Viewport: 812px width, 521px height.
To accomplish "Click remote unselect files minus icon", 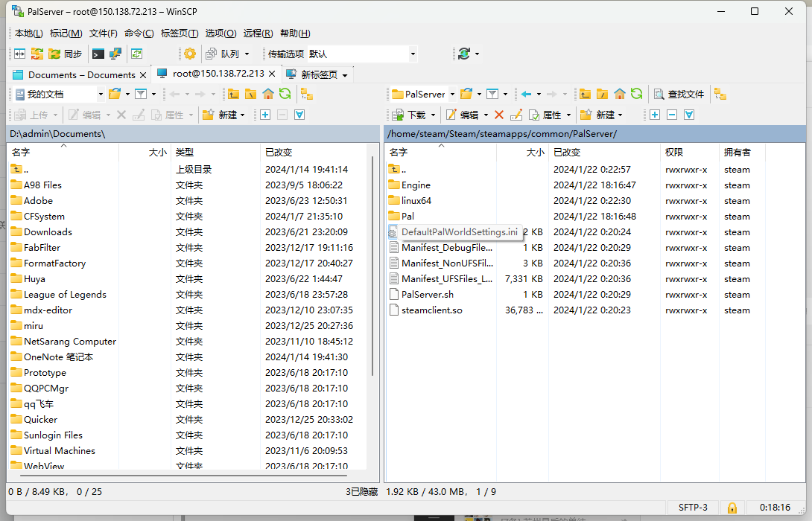I will (x=672, y=115).
